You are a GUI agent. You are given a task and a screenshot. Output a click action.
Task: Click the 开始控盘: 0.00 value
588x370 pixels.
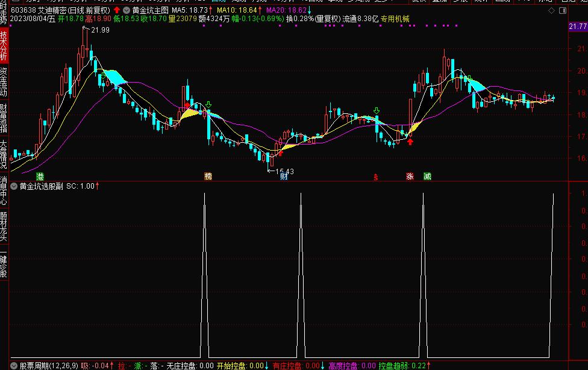point(240,366)
